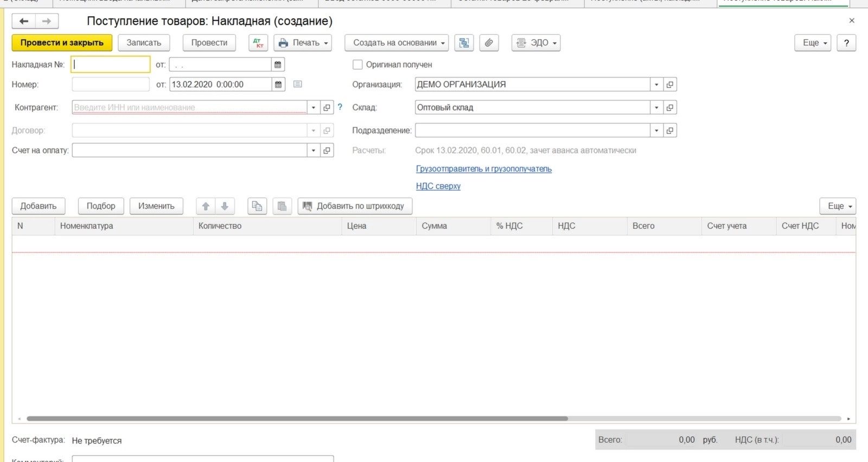Go forward with the right arrow button
Image resolution: width=868 pixels, height=462 pixels.
tap(47, 21)
